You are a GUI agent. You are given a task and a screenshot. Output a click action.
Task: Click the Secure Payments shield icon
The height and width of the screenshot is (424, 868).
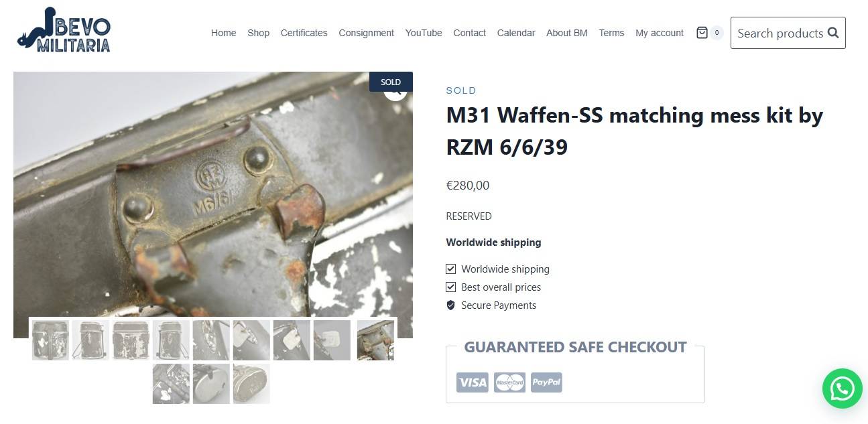click(450, 305)
